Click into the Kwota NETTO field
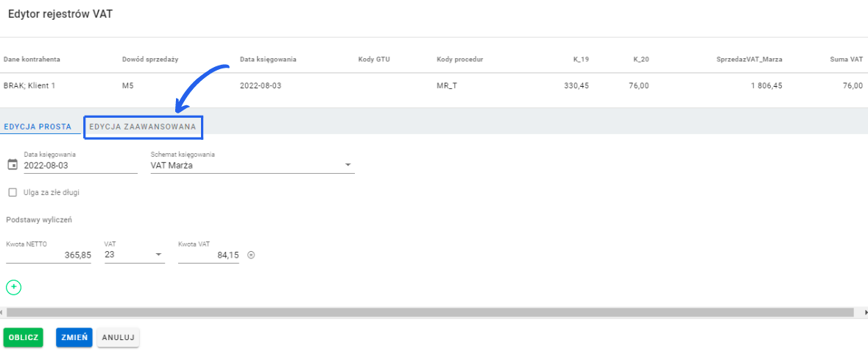Image resolution: width=868 pixels, height=360 pixels. pyautogui.click(x=49, y=255)
